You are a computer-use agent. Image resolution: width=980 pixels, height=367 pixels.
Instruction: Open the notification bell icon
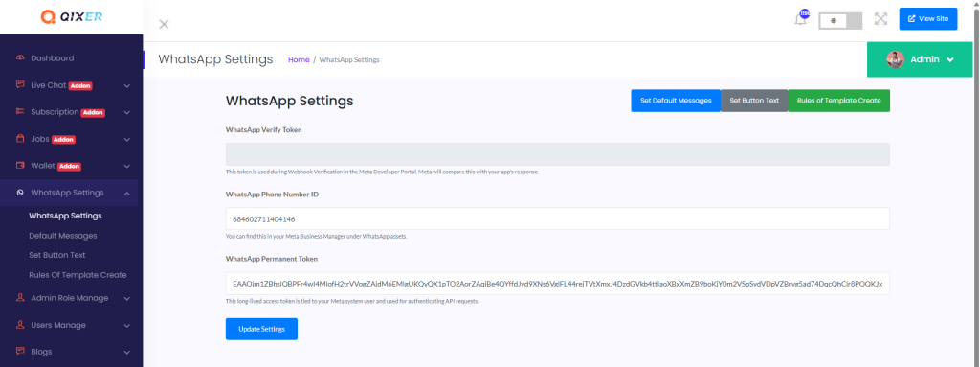800,19
